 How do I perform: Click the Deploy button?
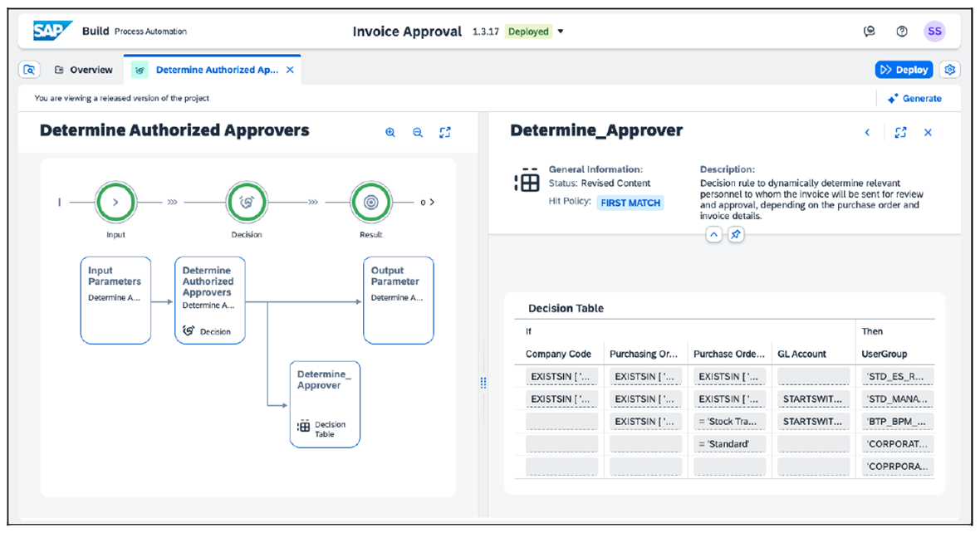point(904,70)
